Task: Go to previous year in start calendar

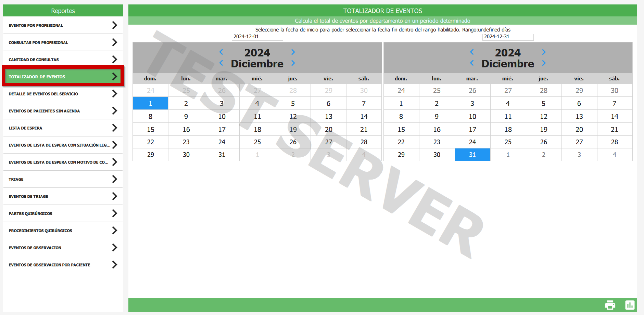Action: point(221,52)
